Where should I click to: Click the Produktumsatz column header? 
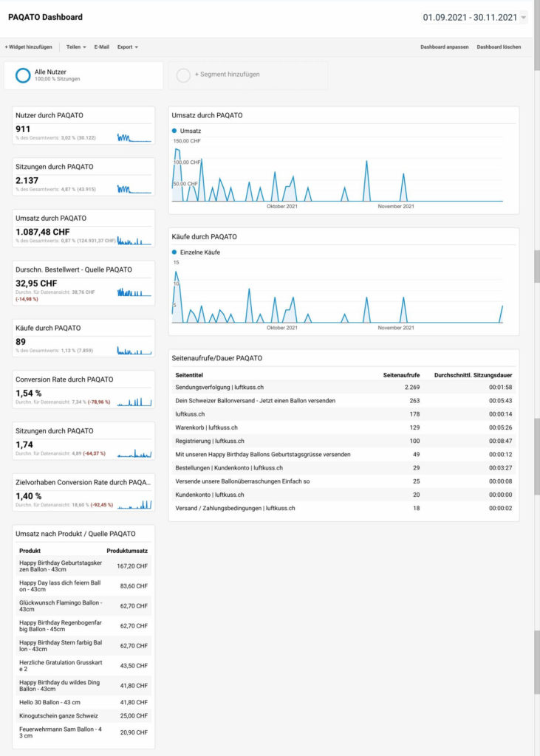(127, 551)
